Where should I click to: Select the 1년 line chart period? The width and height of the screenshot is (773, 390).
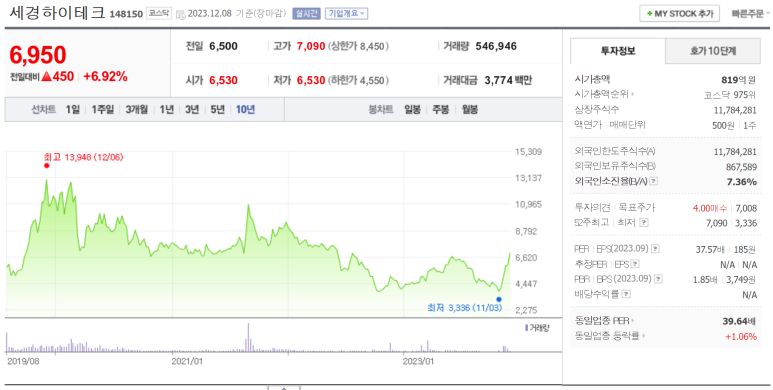pos(167,109)
